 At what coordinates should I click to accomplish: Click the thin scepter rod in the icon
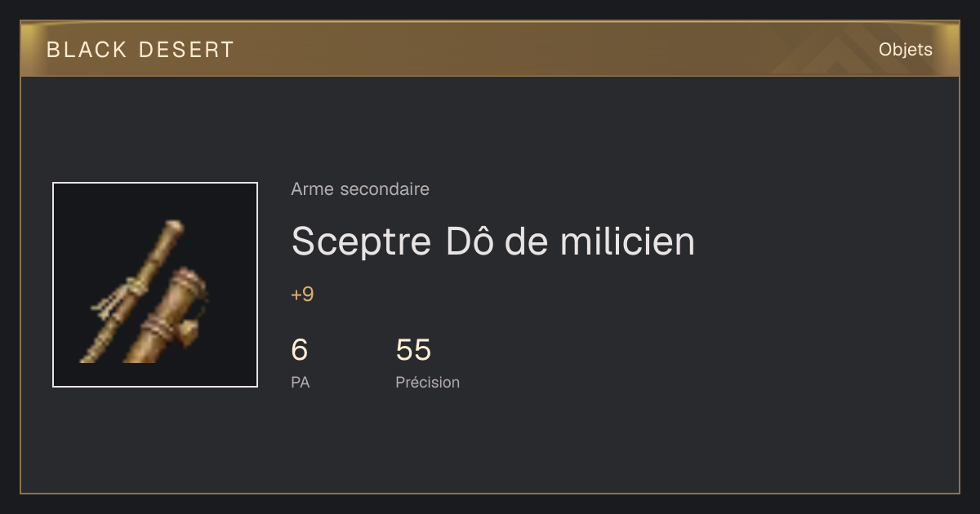point(131,294)
